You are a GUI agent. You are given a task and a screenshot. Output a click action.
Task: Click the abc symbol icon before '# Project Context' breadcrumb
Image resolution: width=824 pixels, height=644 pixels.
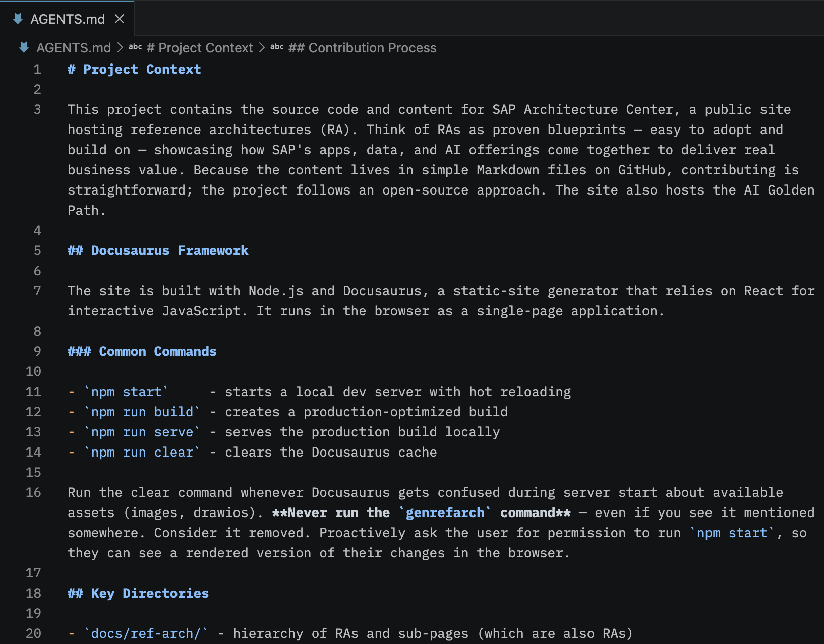pos(135,47)
